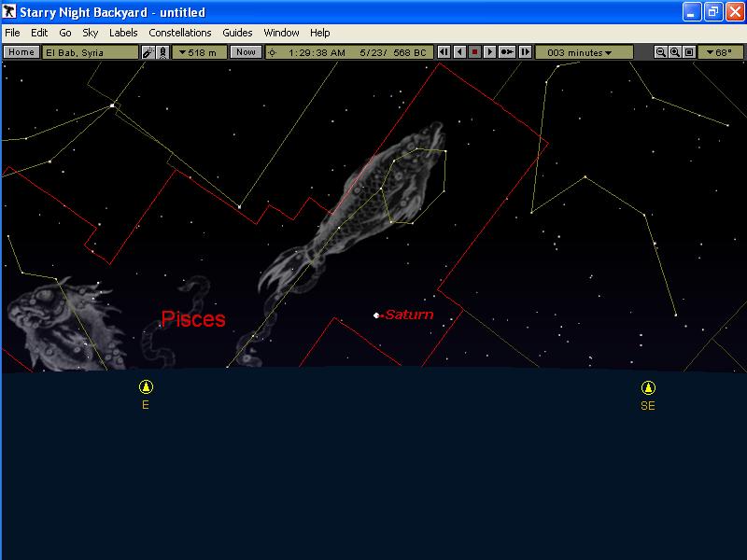The width and height of the screenshot is (747, 560).
Task: Open the Guides menu
Action: [237, 33]
